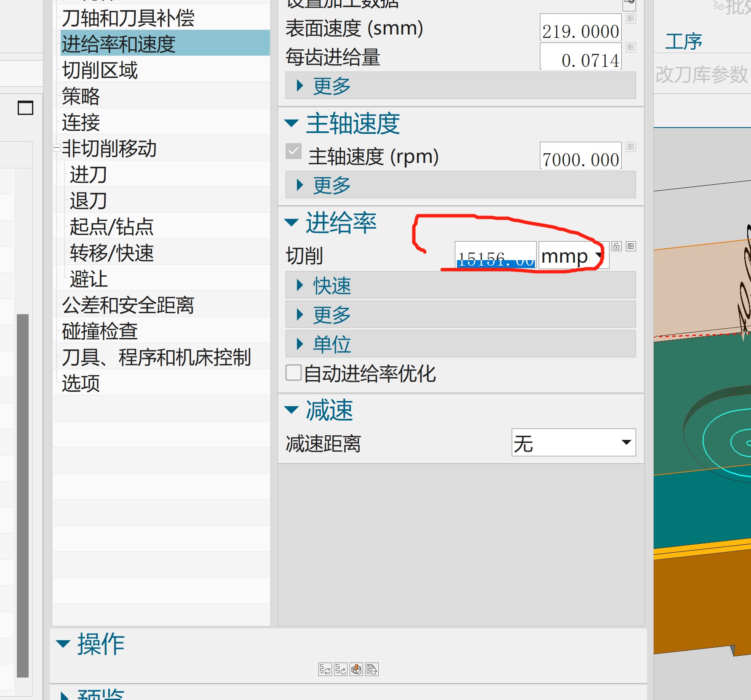Select 碰撞检查 in the tree

(x=100, y=331)
